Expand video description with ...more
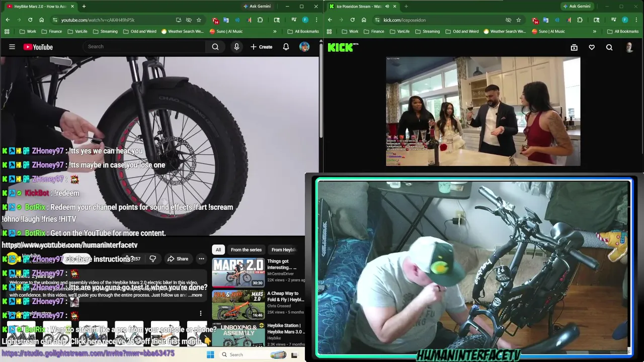Image resolution: width=644 pixels, height=362 pixels. click(x=194, y=295)
